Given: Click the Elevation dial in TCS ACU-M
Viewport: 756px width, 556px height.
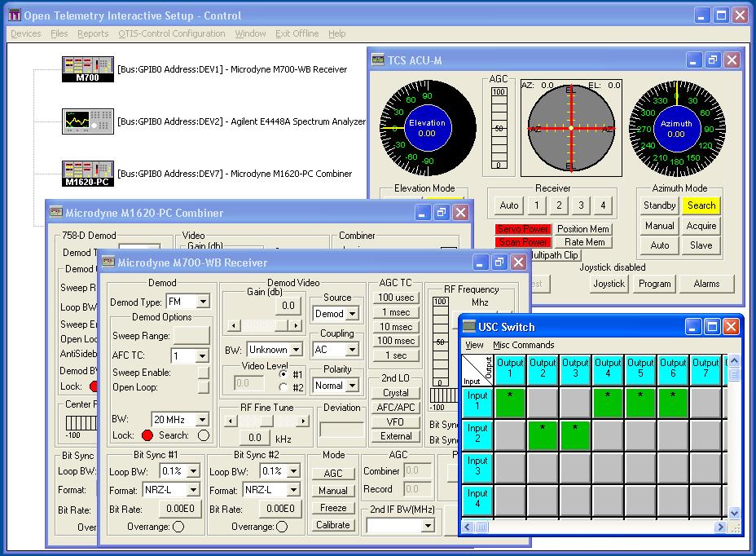Looking at the screenshot, I should pyautogui.click(x=428, y=128).
